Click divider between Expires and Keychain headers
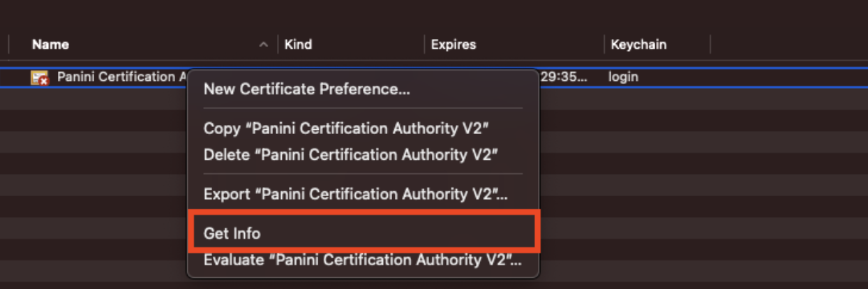This screenshot has height=289, width=868. [604, 45]
